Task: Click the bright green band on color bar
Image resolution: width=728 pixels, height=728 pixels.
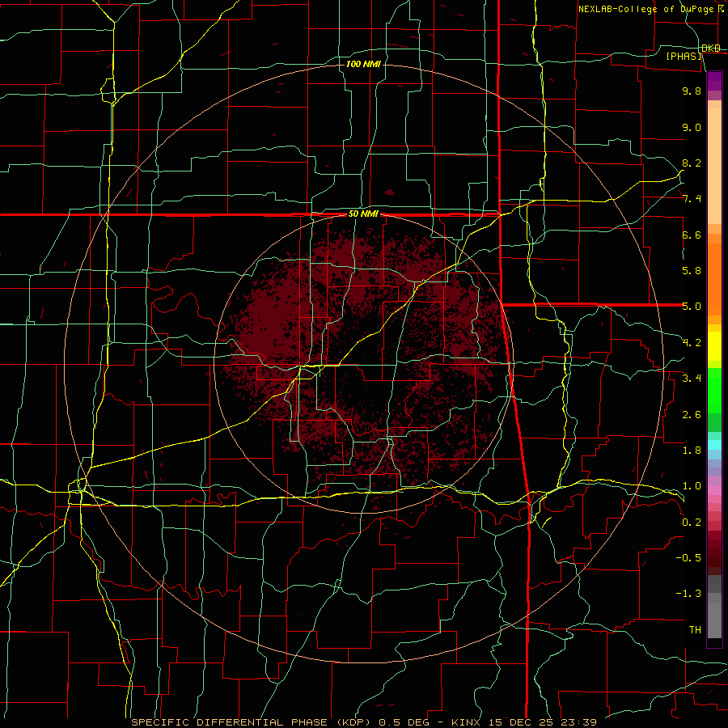Action: pos(714,391)
